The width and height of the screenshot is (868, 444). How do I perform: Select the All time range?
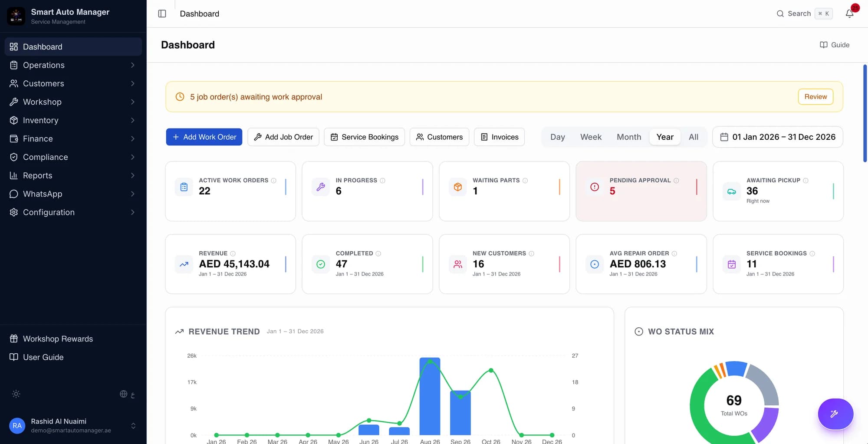(x=694, y=137)
